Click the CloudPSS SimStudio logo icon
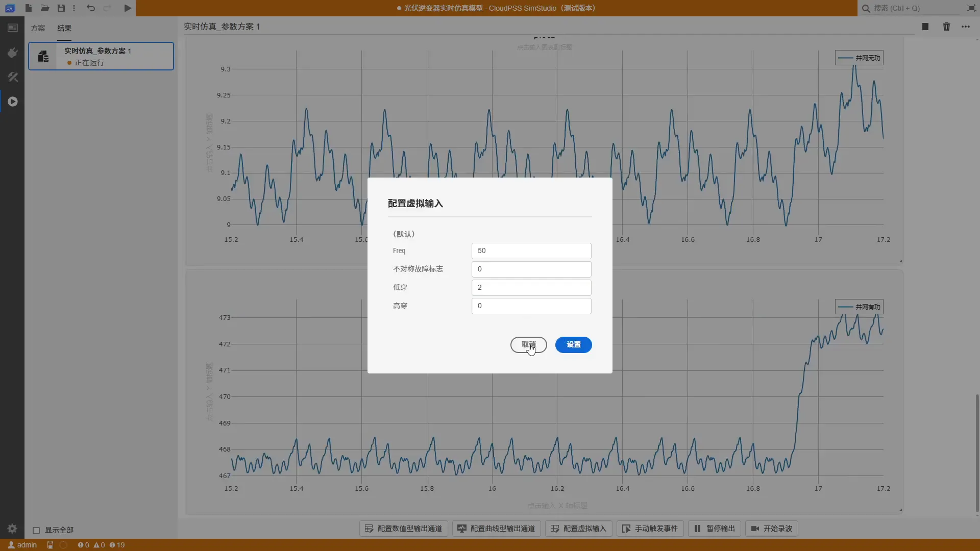 coord(10,8)
